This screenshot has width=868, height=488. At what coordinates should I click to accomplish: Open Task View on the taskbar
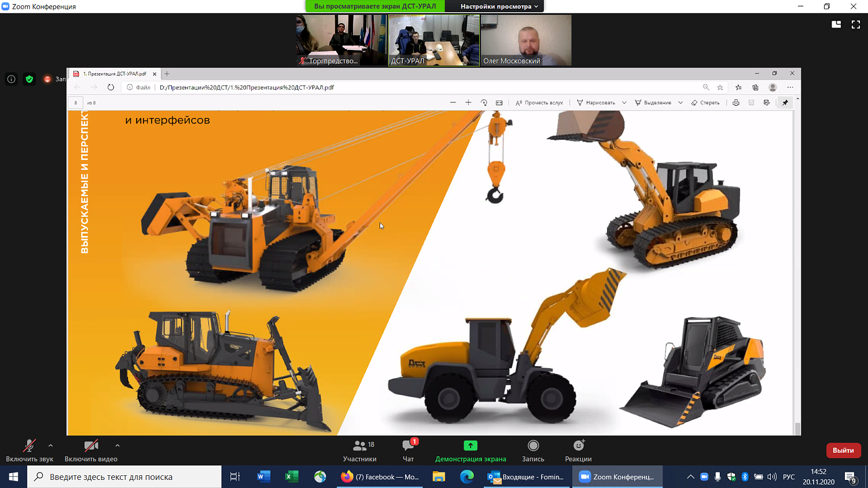click(x=234, y=476)
